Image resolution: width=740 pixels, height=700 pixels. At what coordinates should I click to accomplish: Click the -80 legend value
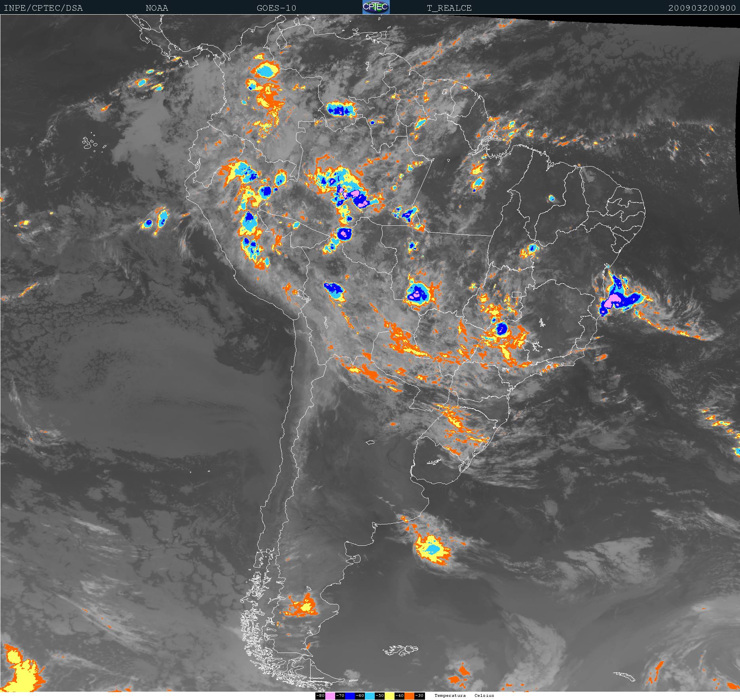[x=320, y=696]
